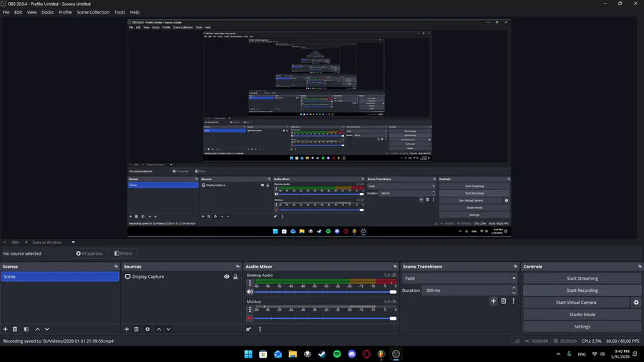644x362 pixels.
Task: Open the Fade transition dropdown
Action: [459, 278]
